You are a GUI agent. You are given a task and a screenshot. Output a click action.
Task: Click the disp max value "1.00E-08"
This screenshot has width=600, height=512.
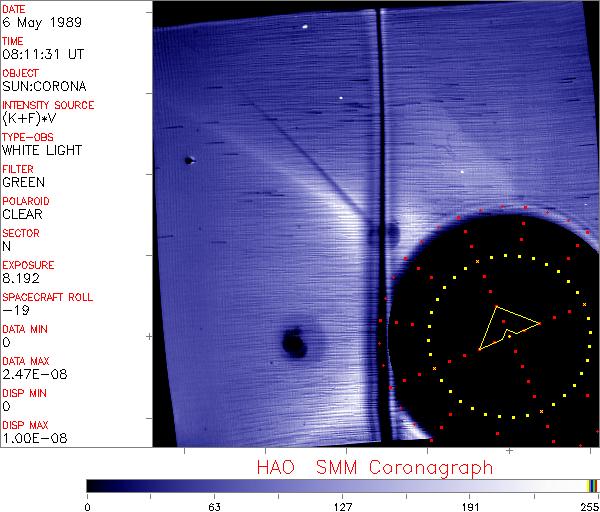pyautogui.click(x=30, y=438)
